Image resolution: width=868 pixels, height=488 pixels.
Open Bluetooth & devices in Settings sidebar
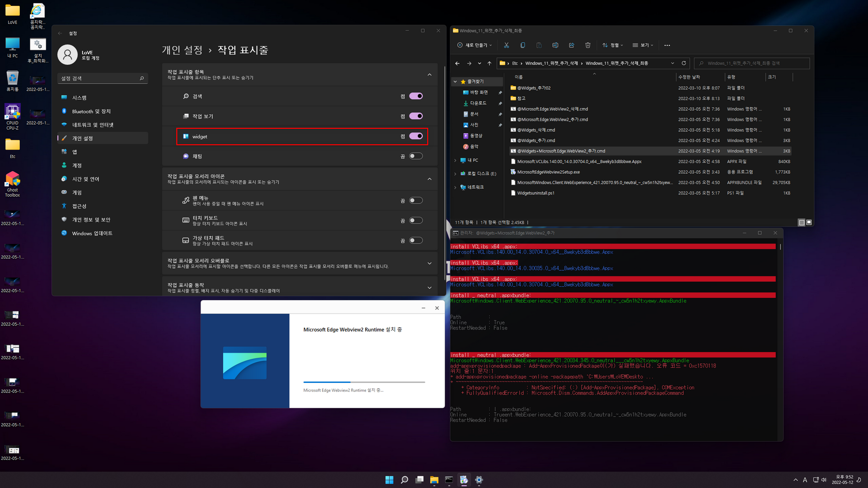103,111
